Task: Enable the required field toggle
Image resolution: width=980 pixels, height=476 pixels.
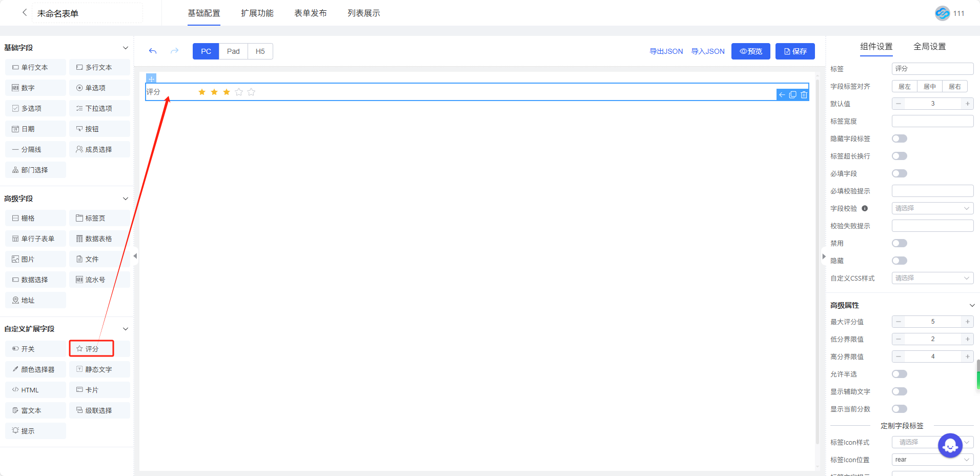Action: (899, 173)
